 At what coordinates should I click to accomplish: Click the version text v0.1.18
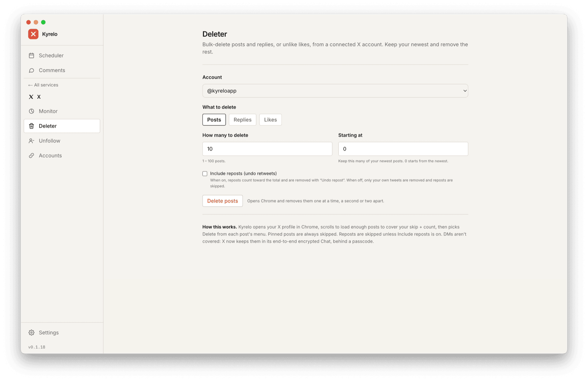point(37,347)
